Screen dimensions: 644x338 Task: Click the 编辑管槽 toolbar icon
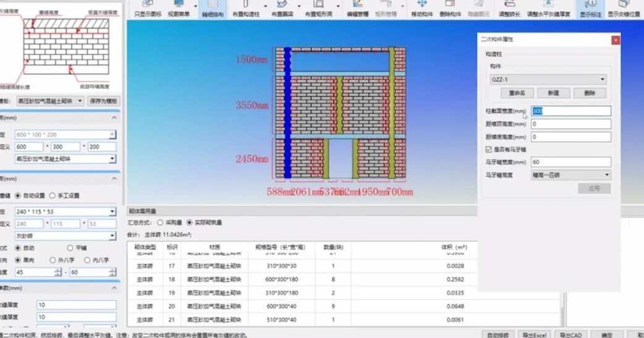click(357, 9)
